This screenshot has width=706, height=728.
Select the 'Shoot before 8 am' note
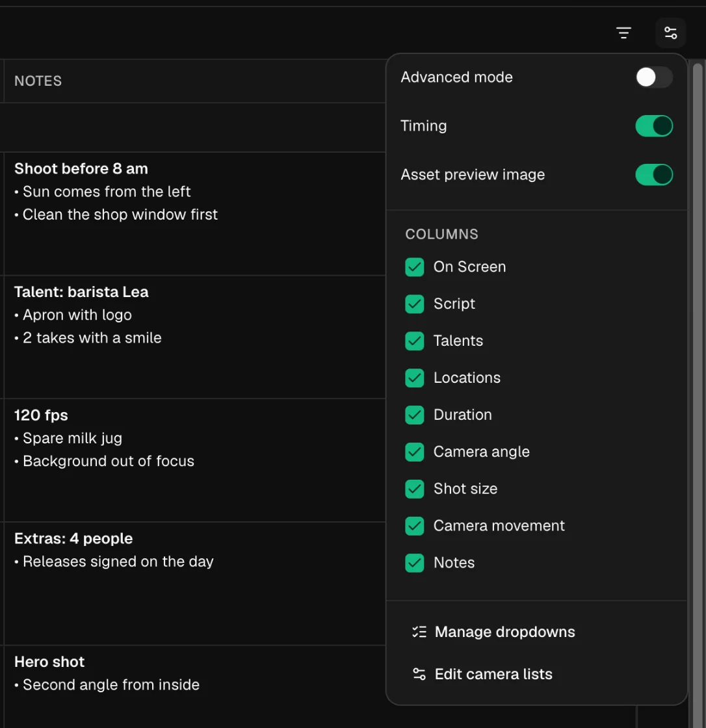coord(81,168)
